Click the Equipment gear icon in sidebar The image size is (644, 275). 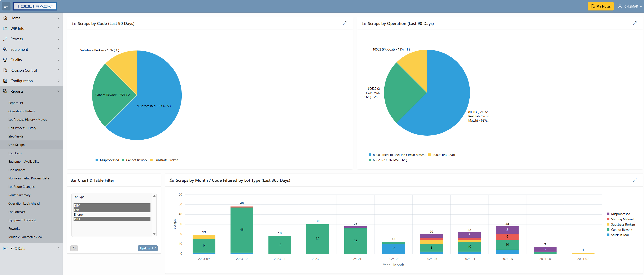click(x=5, y=49)
